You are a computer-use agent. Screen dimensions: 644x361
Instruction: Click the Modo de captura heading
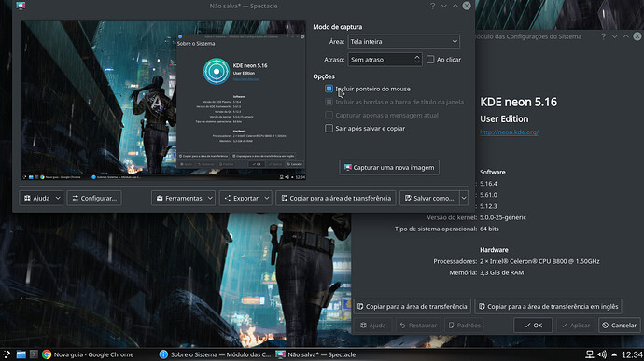338,27
